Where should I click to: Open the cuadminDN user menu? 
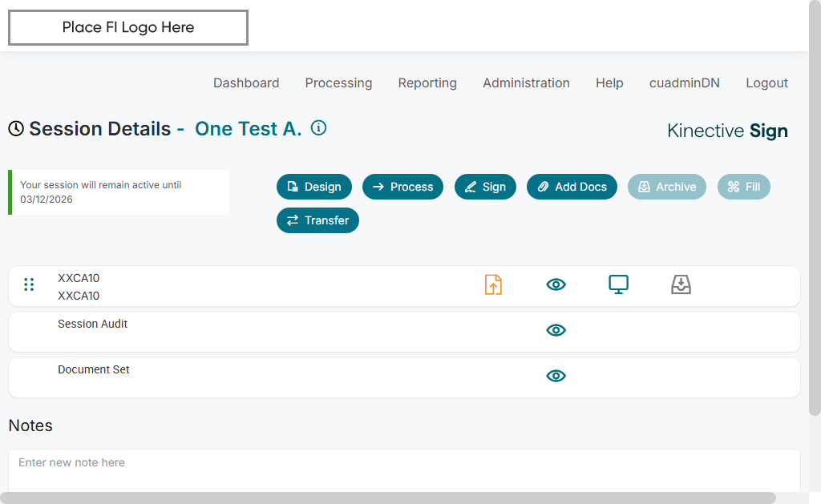[684, 83]
